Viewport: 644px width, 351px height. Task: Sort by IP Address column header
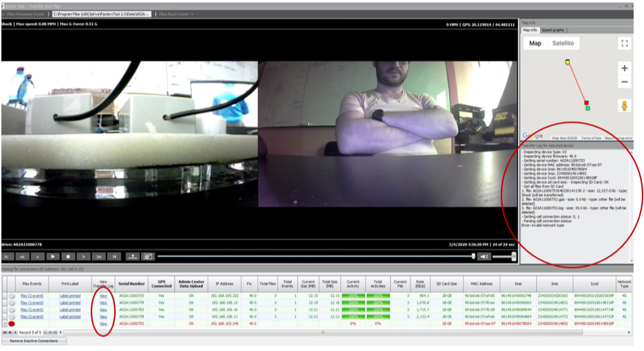tap(224, 284)
